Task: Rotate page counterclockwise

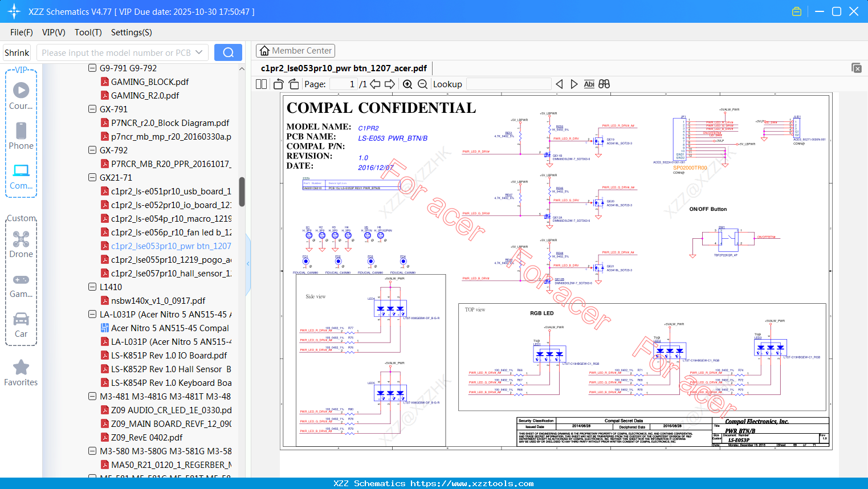Action: tap(279, 84)
